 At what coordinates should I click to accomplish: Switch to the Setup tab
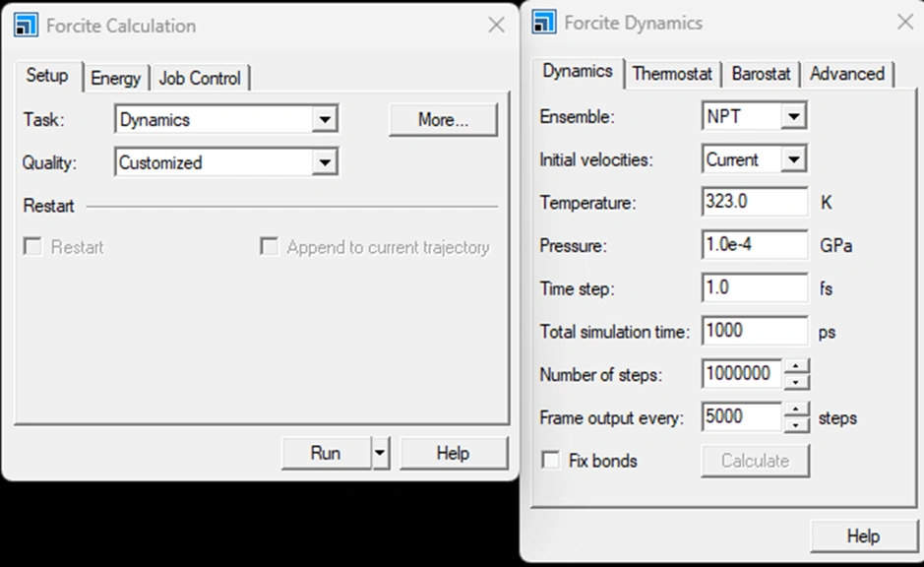[x=47, y=76]
